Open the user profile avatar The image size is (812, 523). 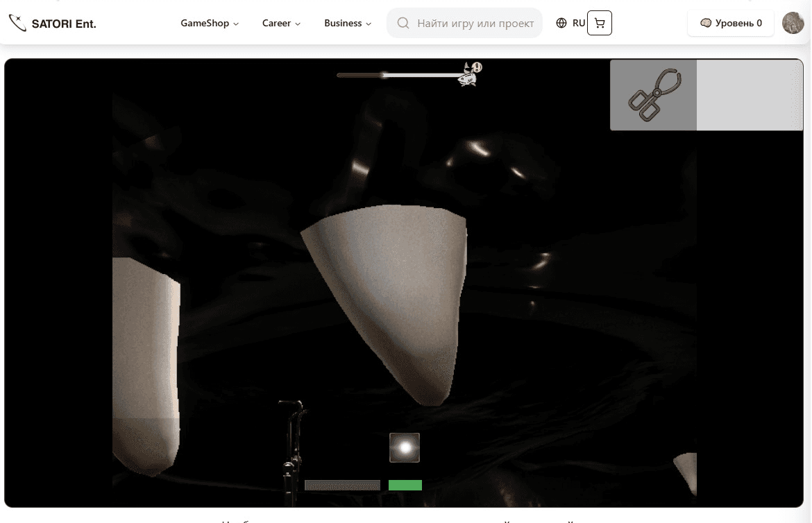(x=793, y=23)
